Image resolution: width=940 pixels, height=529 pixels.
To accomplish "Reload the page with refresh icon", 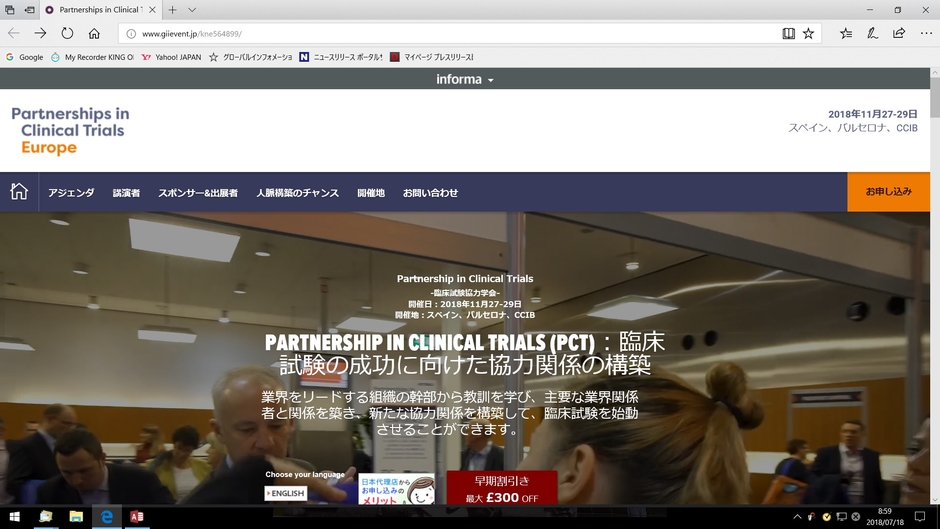I will [67, 34].
